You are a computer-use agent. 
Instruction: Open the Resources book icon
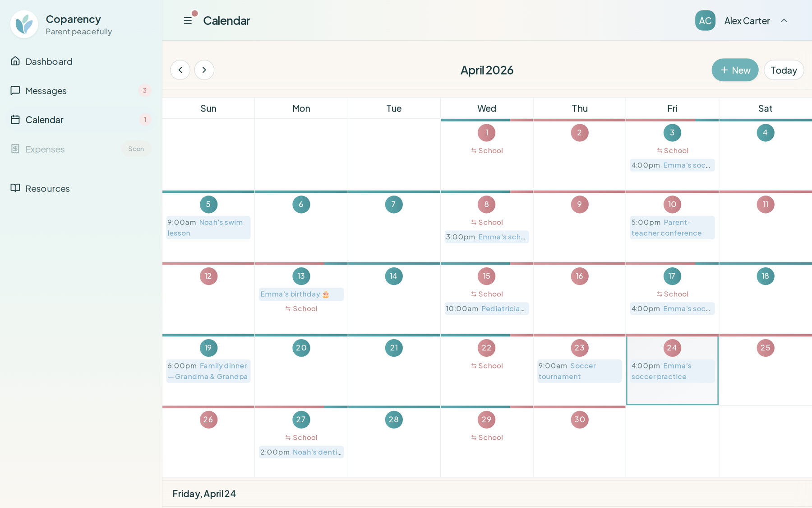tap(15, 188)
